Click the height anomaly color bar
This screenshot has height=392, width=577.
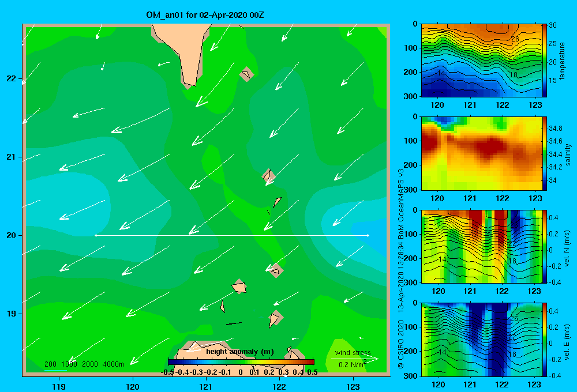(241, 362)
